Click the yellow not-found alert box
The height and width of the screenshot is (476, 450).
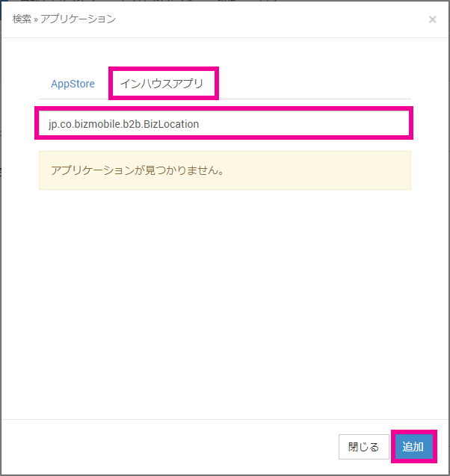pos(224,170)
